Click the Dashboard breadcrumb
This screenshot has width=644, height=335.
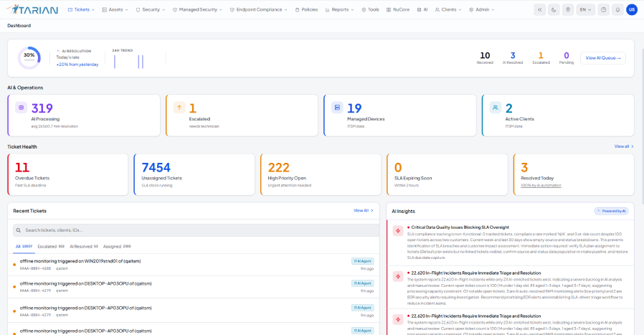[19, 26]
